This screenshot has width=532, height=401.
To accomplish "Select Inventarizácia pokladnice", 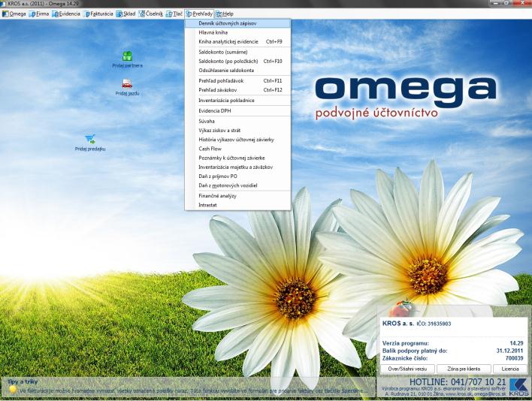I will click(x=237, y=101).
